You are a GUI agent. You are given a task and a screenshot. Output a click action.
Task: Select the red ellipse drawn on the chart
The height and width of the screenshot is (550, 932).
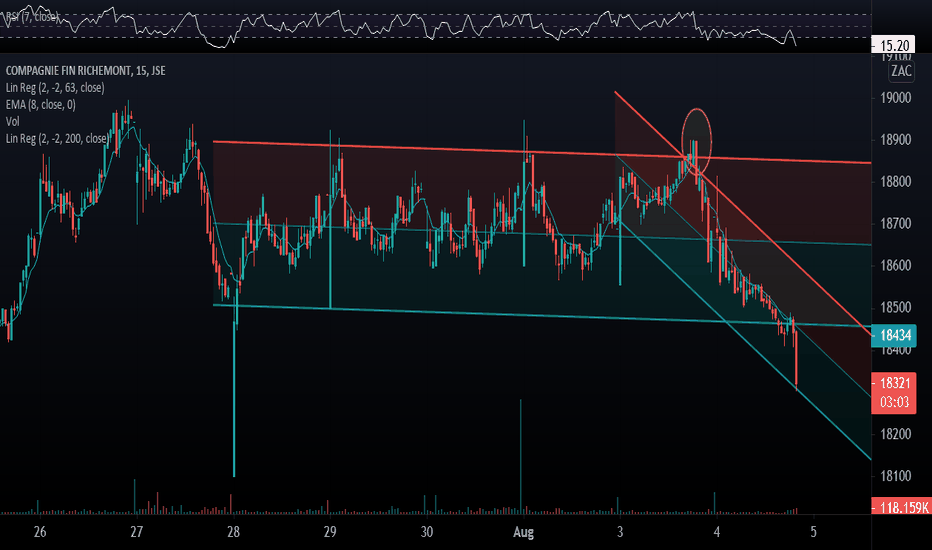click(x=696, y=142)
